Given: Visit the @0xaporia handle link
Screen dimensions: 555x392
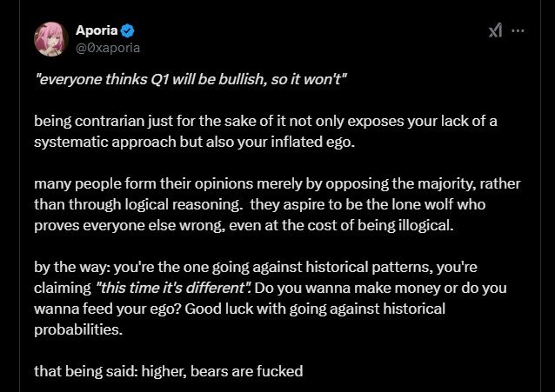Looking at the screenshot, I should (108, 48).
